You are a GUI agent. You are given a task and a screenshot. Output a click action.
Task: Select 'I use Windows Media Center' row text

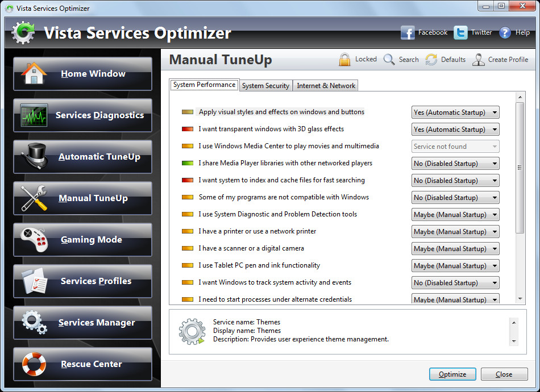(289, 146)
